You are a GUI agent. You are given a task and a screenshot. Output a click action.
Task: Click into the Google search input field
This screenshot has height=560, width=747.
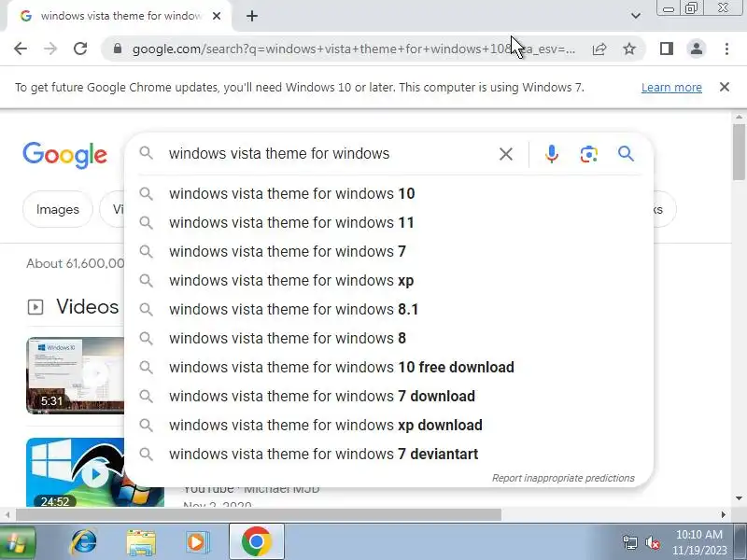[x=329, y=154]
